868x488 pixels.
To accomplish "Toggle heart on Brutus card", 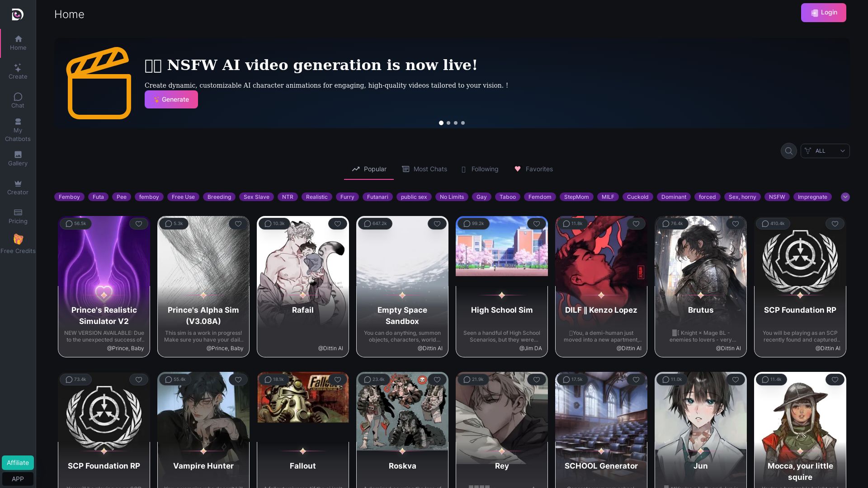I will point(735,224).
